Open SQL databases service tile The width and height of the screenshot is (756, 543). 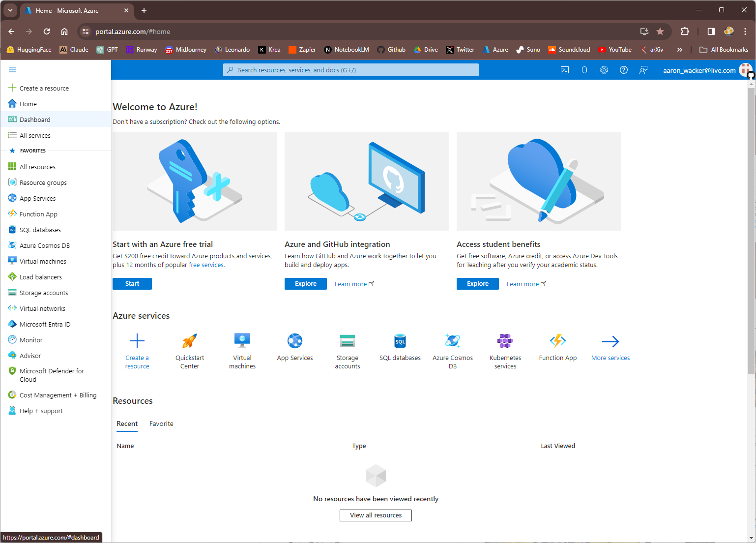click(x=400, y=347)
